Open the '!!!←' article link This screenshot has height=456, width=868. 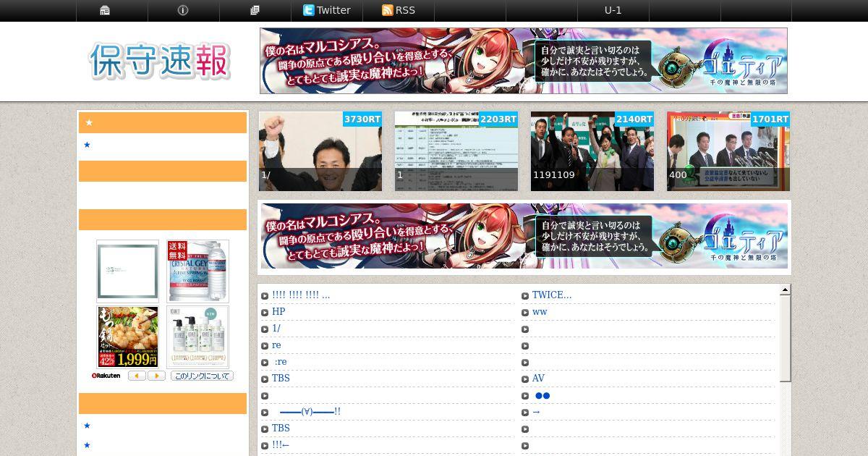coord(281,445)
